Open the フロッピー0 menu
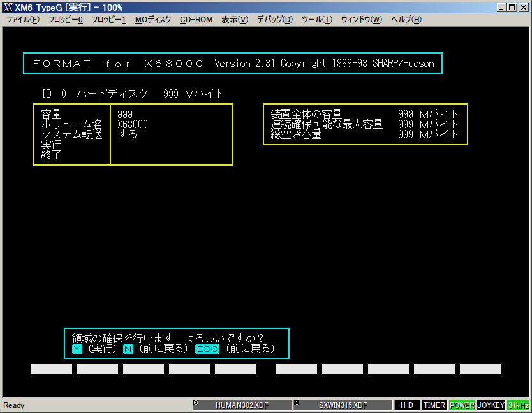Image resolution: width=532 pixels, height=413 pixels. pyautogui.click(x=66, y=20)
